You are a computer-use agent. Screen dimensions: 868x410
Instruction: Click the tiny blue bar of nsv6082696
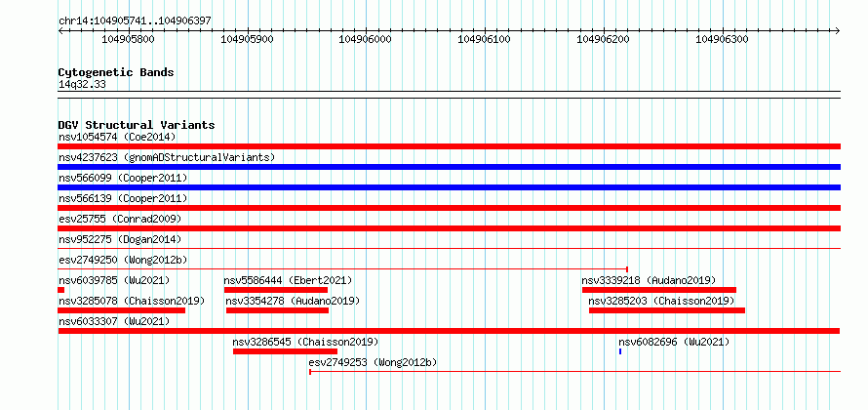point(620,351)
